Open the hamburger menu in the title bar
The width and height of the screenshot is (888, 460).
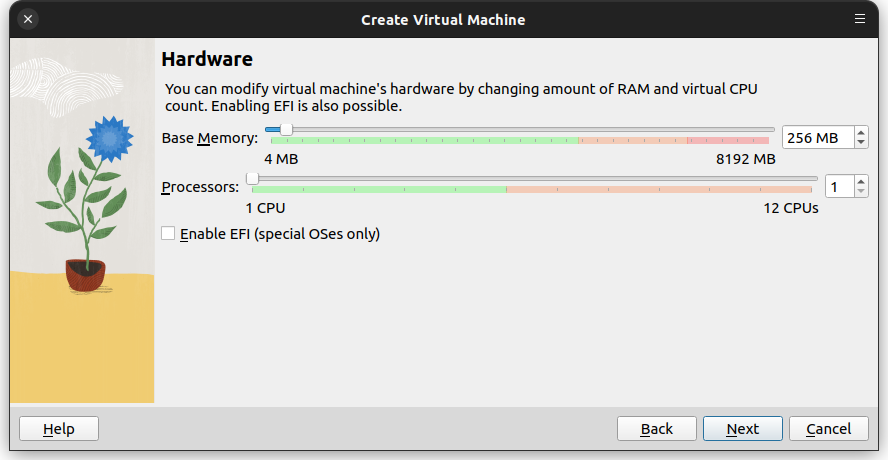point(860,19)
